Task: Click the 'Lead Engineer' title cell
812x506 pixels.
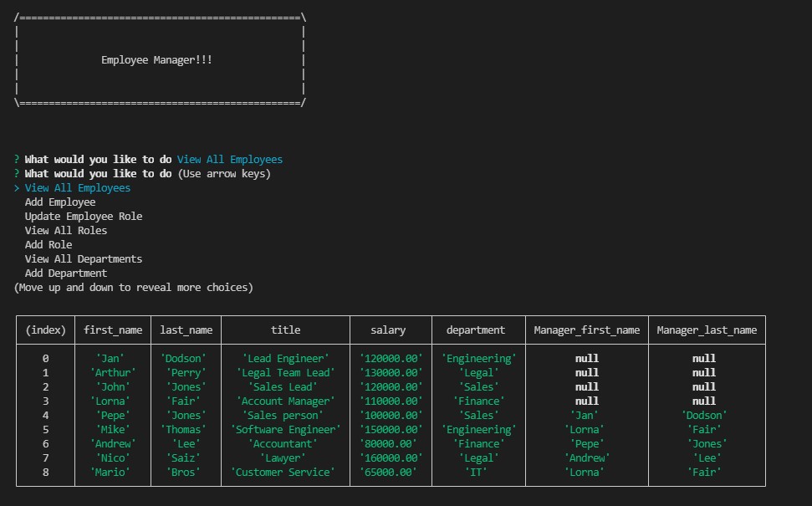Action: (x=285, y=359)
